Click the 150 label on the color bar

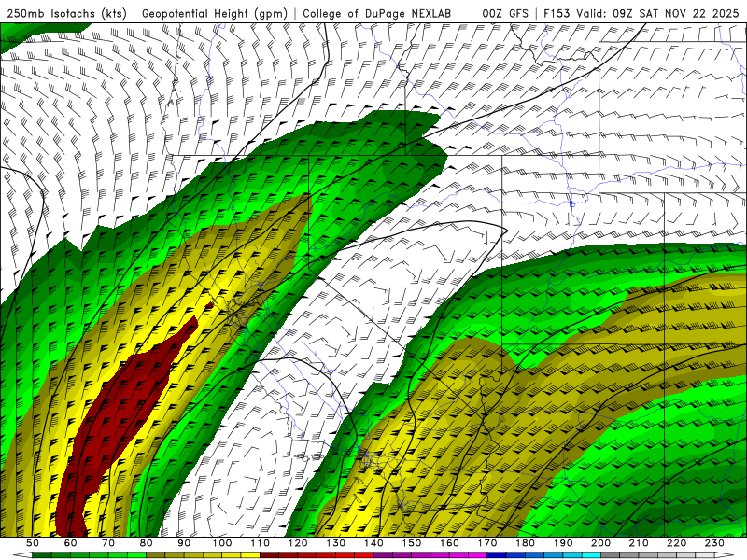click(x=412, y=543)
